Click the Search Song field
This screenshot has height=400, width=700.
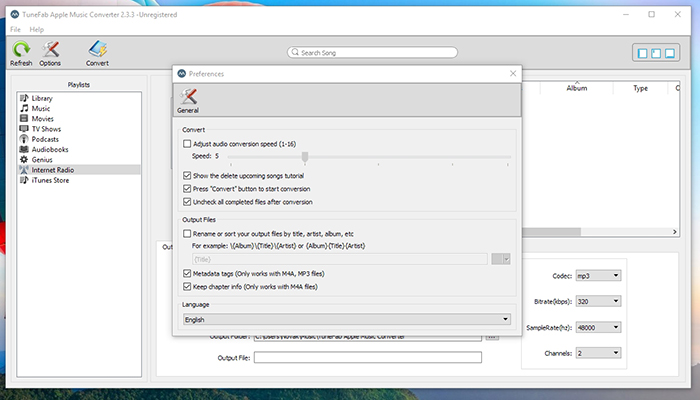point(372,52)
